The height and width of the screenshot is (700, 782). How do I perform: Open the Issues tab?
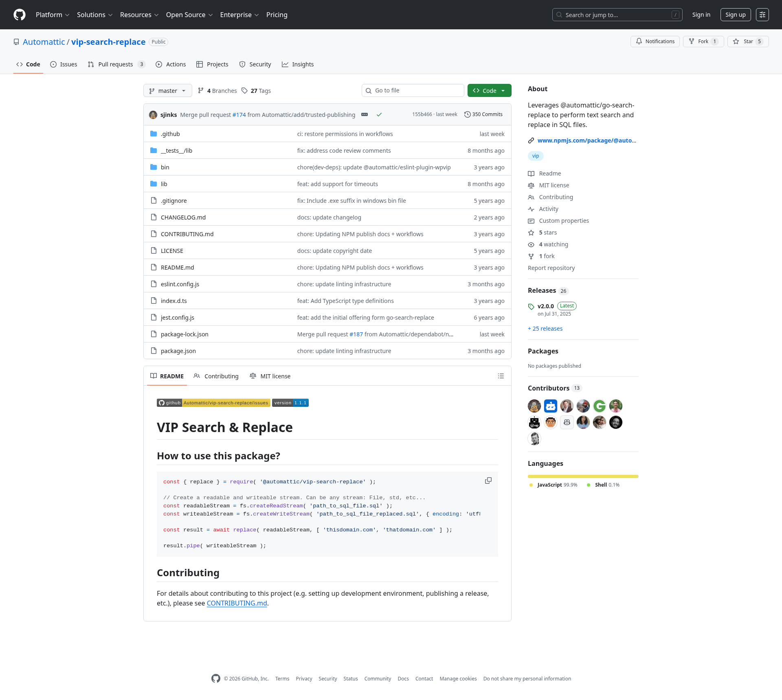tap(64, 64)
